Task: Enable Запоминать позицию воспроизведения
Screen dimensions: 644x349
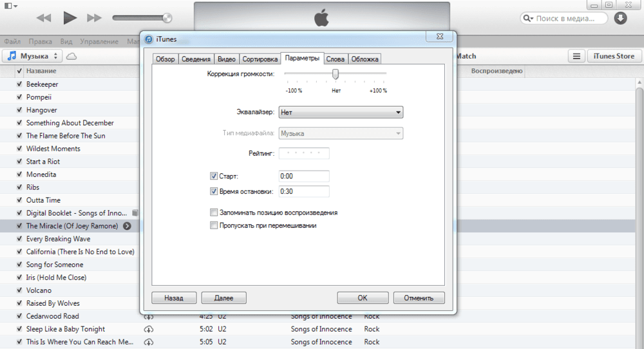Action: pyautogui.click(x=214, y=212)
